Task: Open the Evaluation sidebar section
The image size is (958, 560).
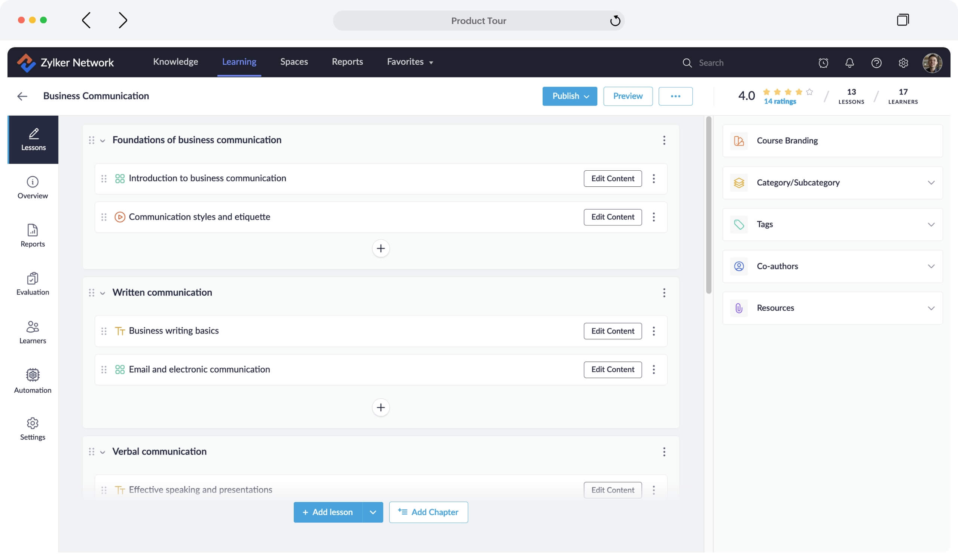Action: tap(33, 284)
